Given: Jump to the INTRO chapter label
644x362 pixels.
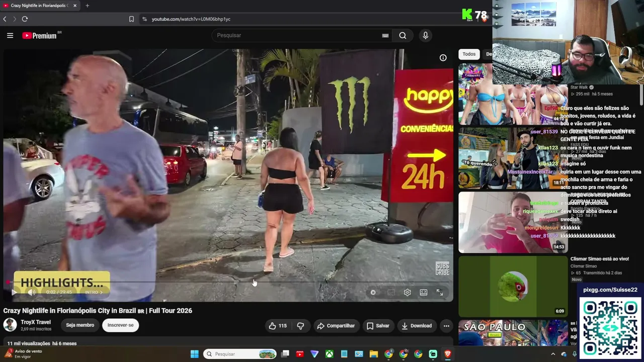Looking at the screenshot, I should point(93,292).
